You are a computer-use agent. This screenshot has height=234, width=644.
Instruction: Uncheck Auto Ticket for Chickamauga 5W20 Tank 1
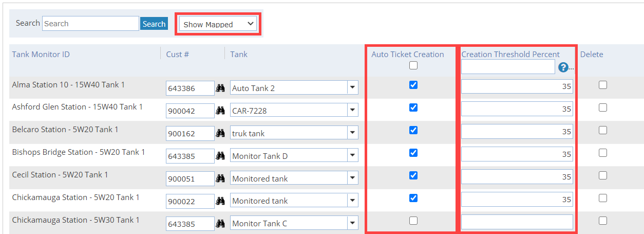click(x=413, y=198)
